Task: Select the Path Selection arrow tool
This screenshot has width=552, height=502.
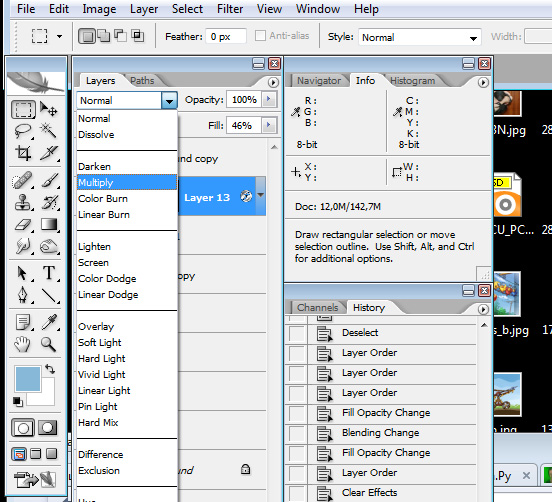Action: click(x=23, y=273)
